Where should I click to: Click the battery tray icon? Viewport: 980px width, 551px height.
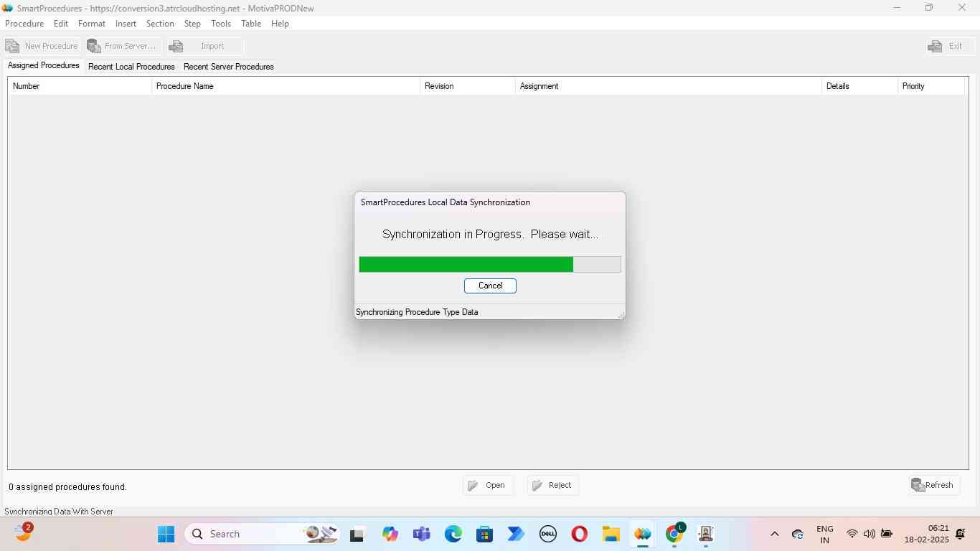(x=887, y=534)
